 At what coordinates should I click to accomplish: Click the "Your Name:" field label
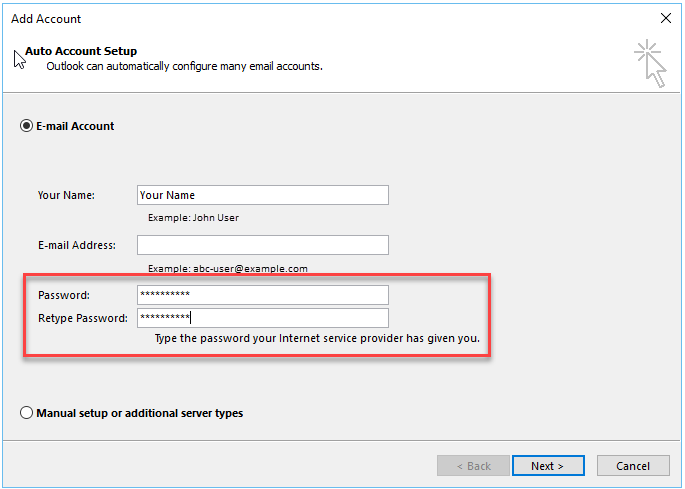click(66, 195)
